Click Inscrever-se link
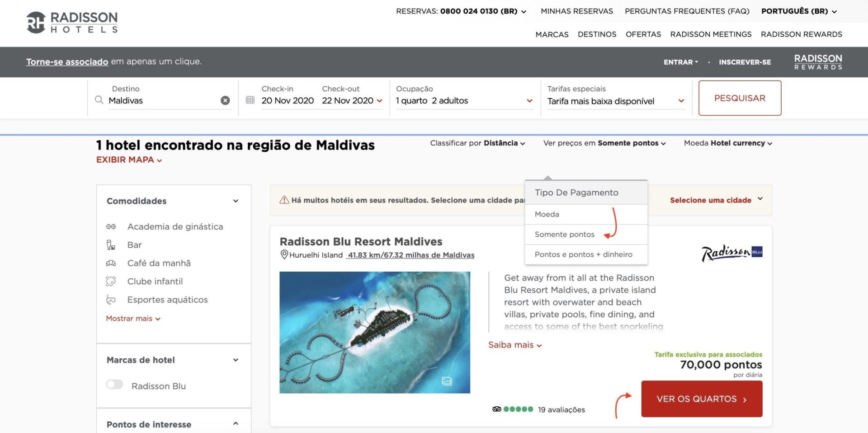Viewport: 868px width, 433px height. point(745,62)
